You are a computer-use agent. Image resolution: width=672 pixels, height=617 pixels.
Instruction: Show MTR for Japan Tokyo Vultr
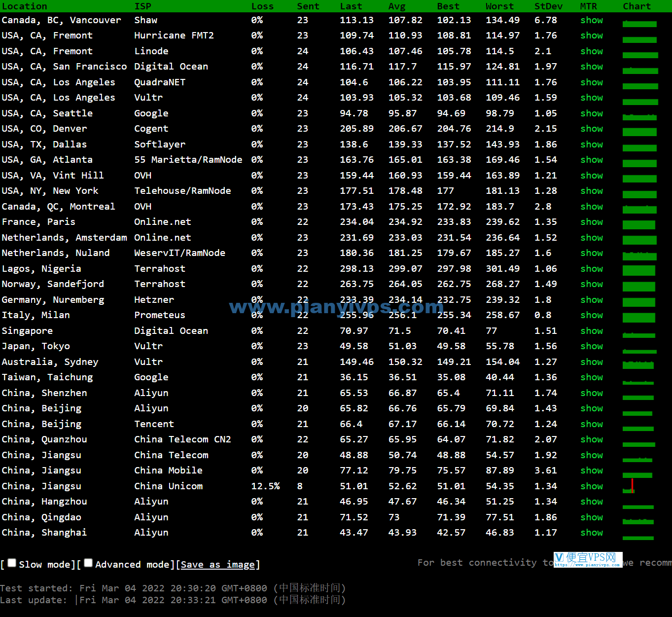click(592, 346)
